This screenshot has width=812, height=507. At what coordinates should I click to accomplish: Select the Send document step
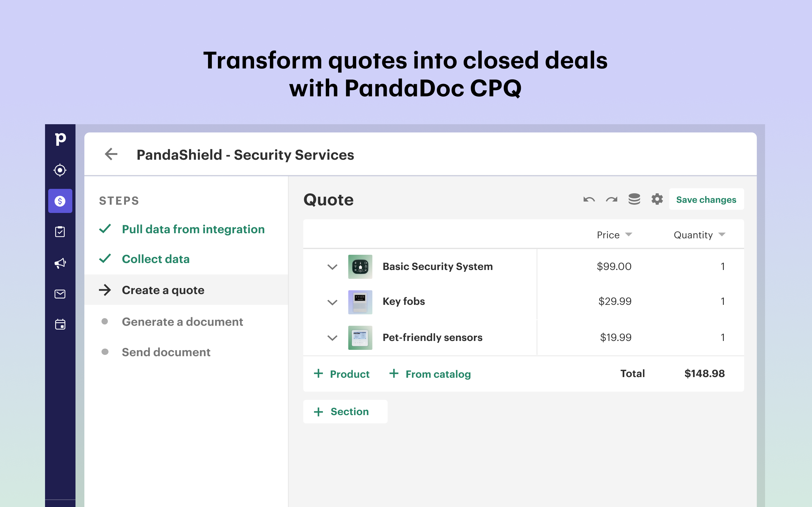coord(166,352)
